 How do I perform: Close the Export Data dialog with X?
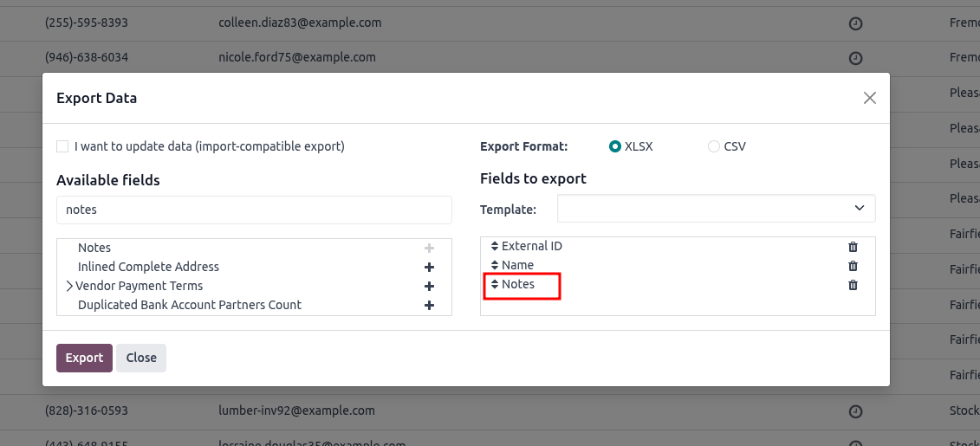tap(870, 98)
